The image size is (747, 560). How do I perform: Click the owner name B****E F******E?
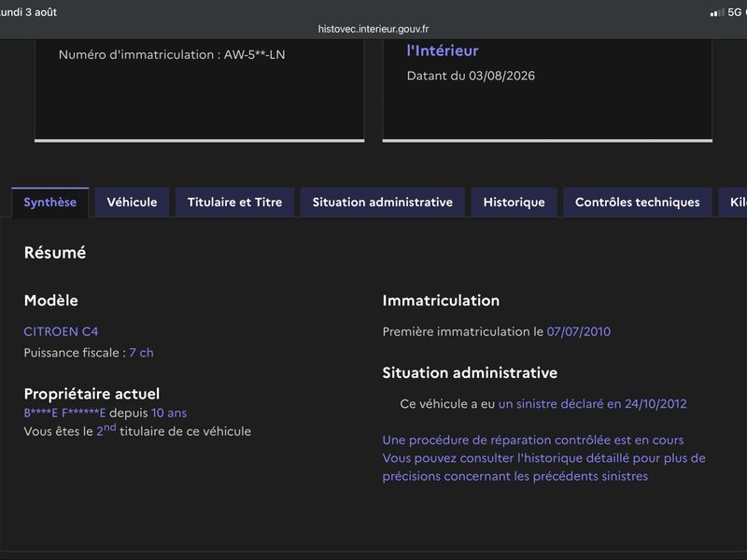click(x=64, y=413)
